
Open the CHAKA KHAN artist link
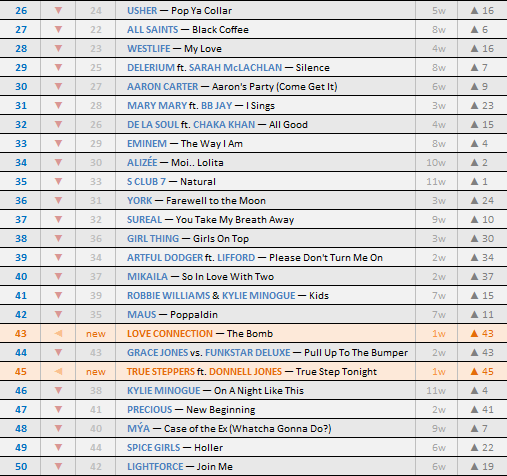(224, 125)
